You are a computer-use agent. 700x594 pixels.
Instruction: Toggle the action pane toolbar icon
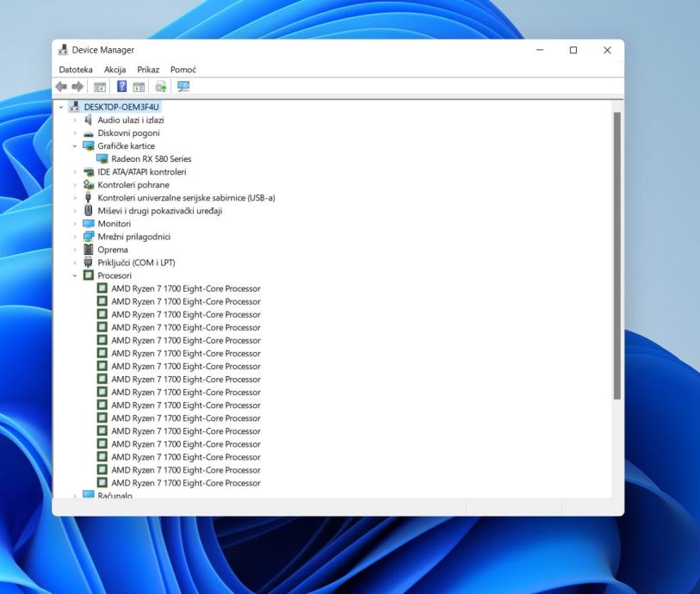click(x=138, y=86)
